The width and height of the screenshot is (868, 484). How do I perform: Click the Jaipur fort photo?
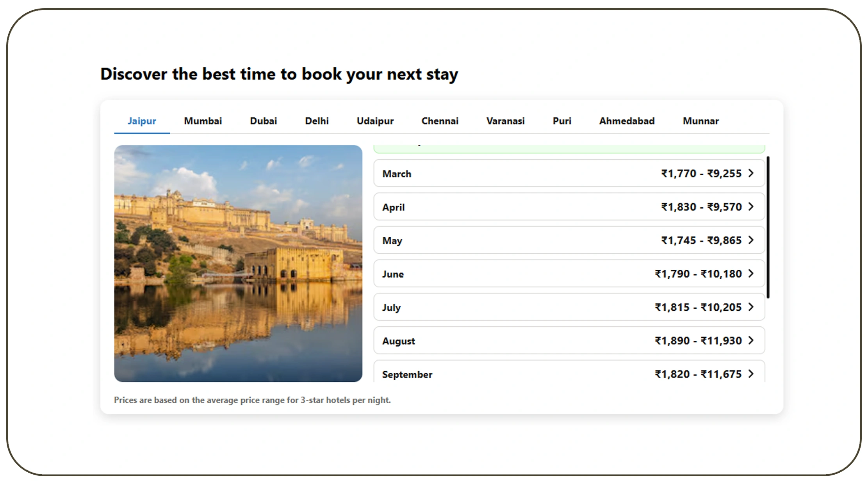pyautogui.click(x=239, y=262)
